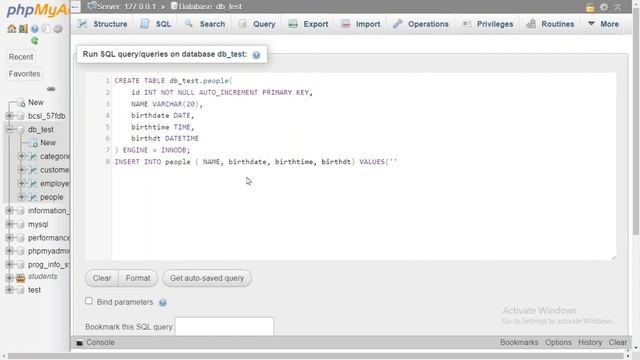This screenshot has width=640, height=360.
Task: Click the page lock icon in header
Action: (590, 7)
